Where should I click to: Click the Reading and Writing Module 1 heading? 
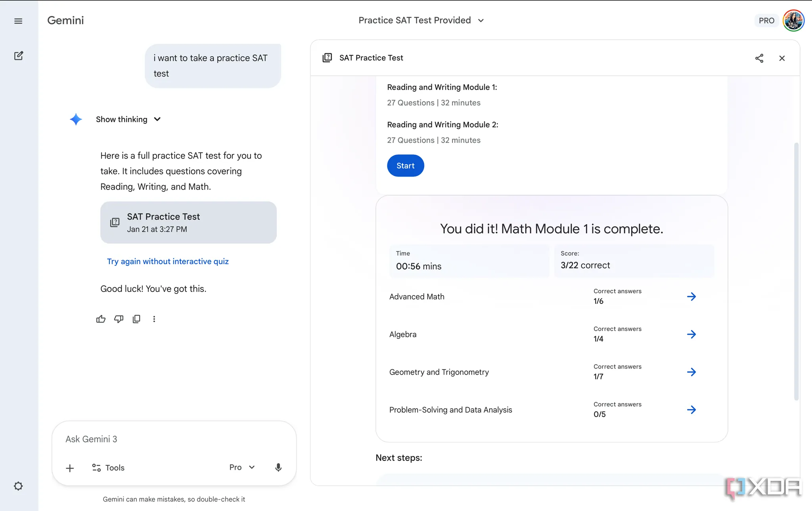[x=442, y=87]
